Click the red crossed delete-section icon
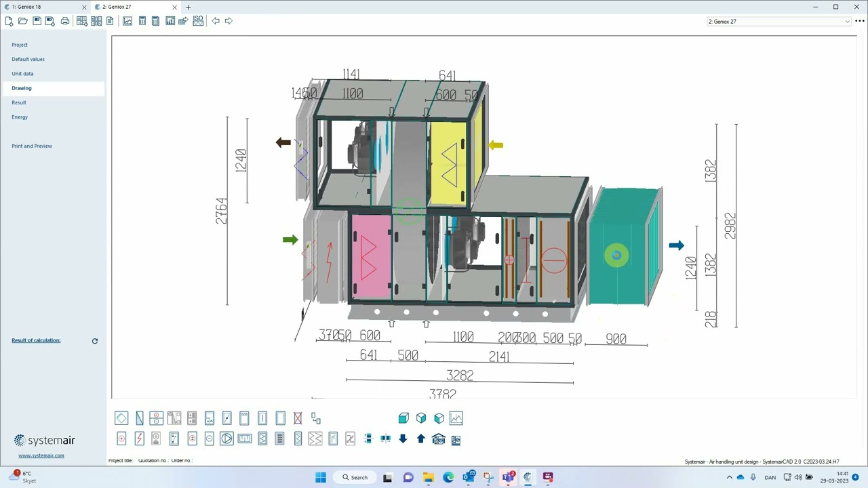Viewport: 868px width, 488px height. click(298, 418)
